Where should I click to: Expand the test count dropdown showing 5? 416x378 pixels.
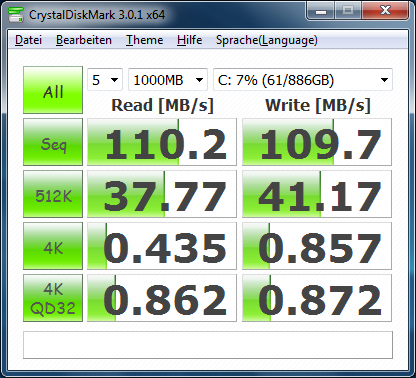pyautogui.click(x=105, y=80)
